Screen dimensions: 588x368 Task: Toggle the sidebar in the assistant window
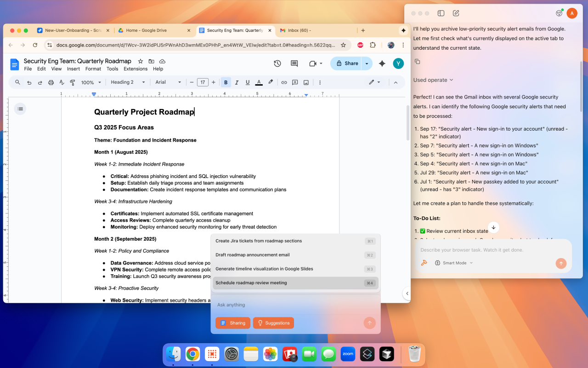[x=441, y=13]
